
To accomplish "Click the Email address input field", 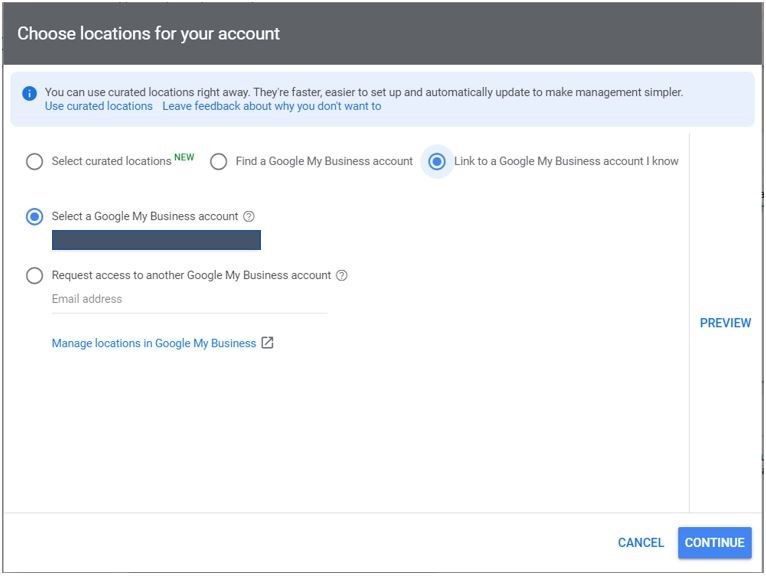I will click(x=190, y=299).
